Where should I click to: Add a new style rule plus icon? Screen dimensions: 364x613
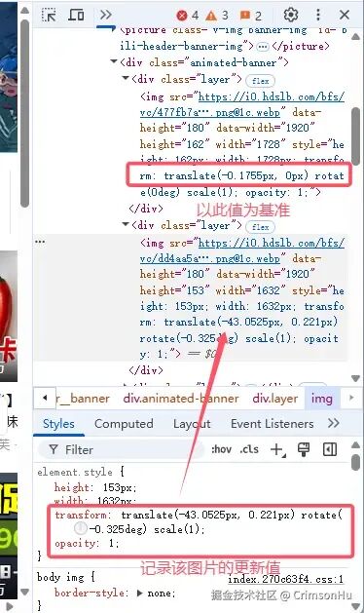pyautogui.click(x=277, y=449)
